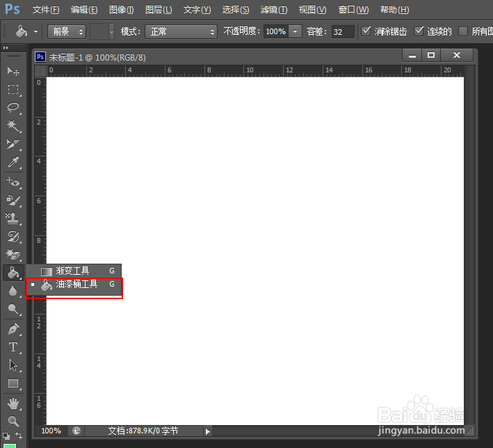Viewport: 493px width, 448px height.
Task: Select the Horizontal Type tool
Action: tap(13, 347)
